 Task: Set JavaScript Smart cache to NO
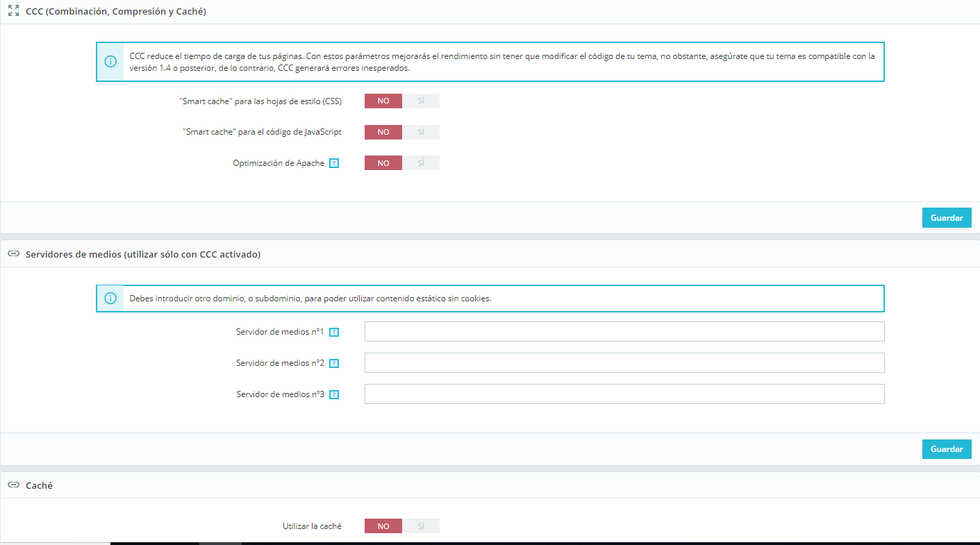383,132
